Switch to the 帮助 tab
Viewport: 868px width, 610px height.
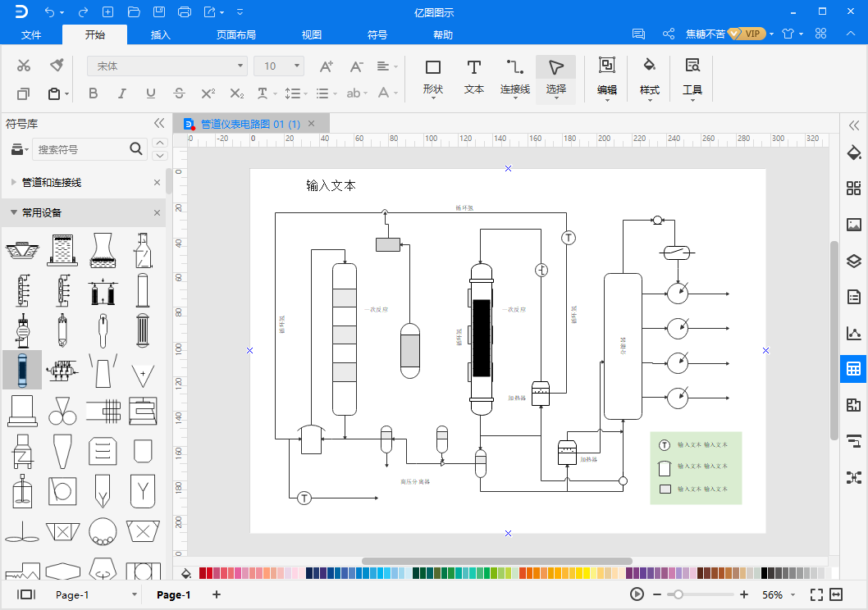(442, 34)
